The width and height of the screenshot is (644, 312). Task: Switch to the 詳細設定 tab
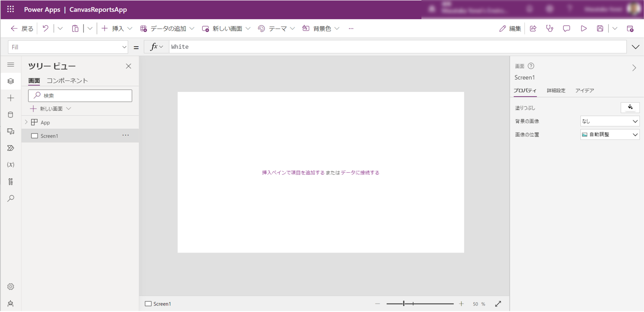(x=556, y=91)
